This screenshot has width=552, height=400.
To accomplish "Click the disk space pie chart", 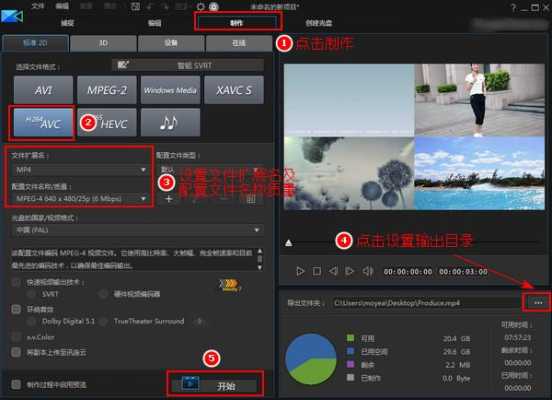I will 310,359.
